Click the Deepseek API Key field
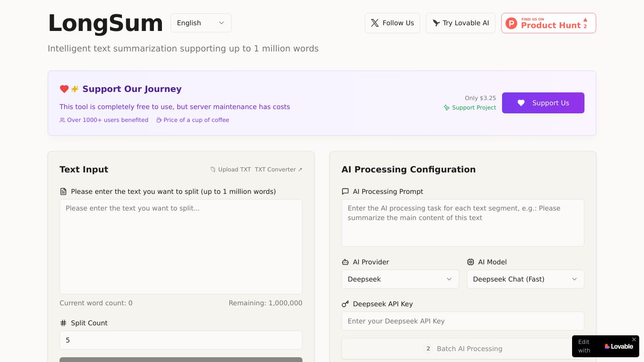 tap(463, 321)
